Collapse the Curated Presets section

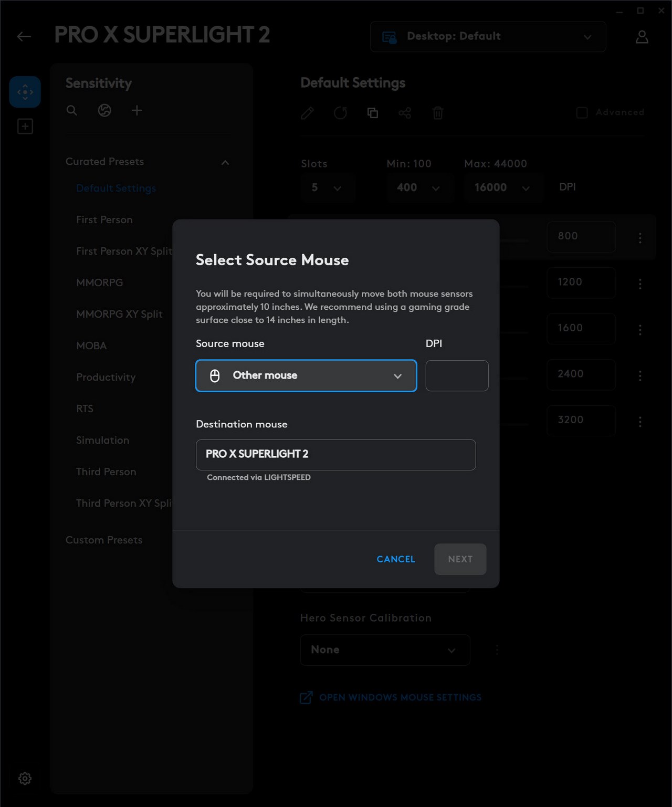coord(225,162)
